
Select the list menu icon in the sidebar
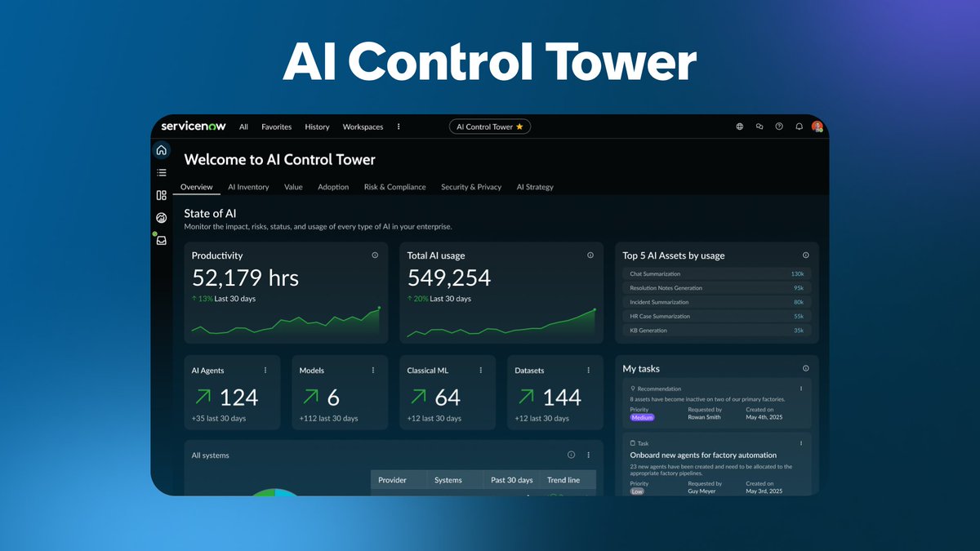coord(162,172)
